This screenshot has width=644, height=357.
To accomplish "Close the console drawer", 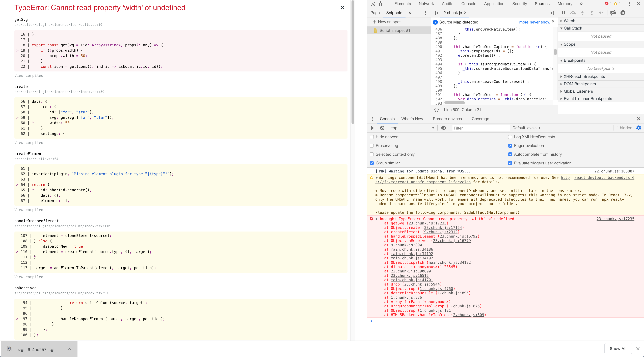I will point(638,119).
